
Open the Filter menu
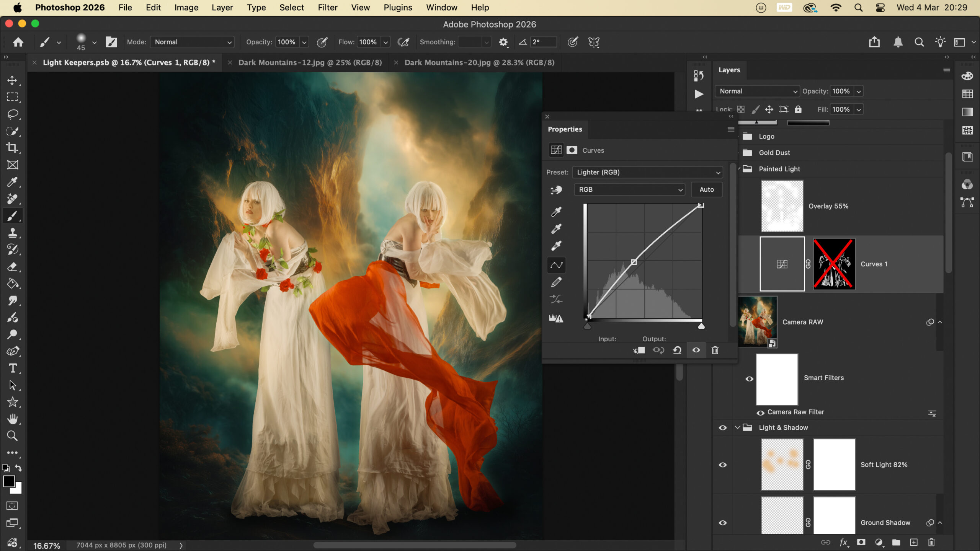pos(327,8)
